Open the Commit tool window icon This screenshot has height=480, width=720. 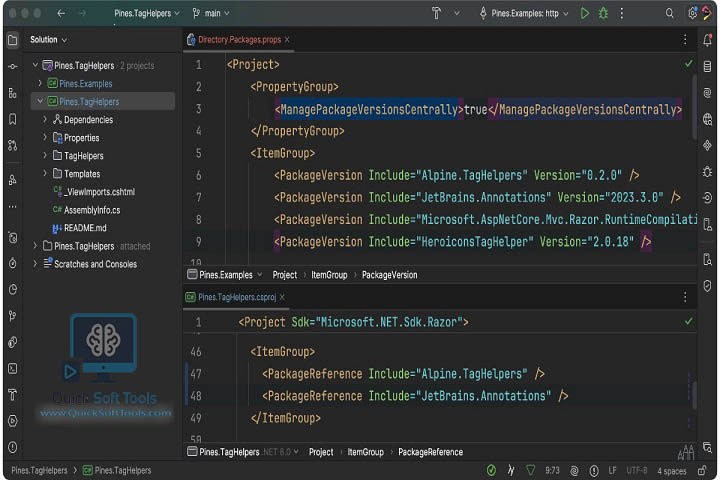pyautogui.click(x=12, y=67)
